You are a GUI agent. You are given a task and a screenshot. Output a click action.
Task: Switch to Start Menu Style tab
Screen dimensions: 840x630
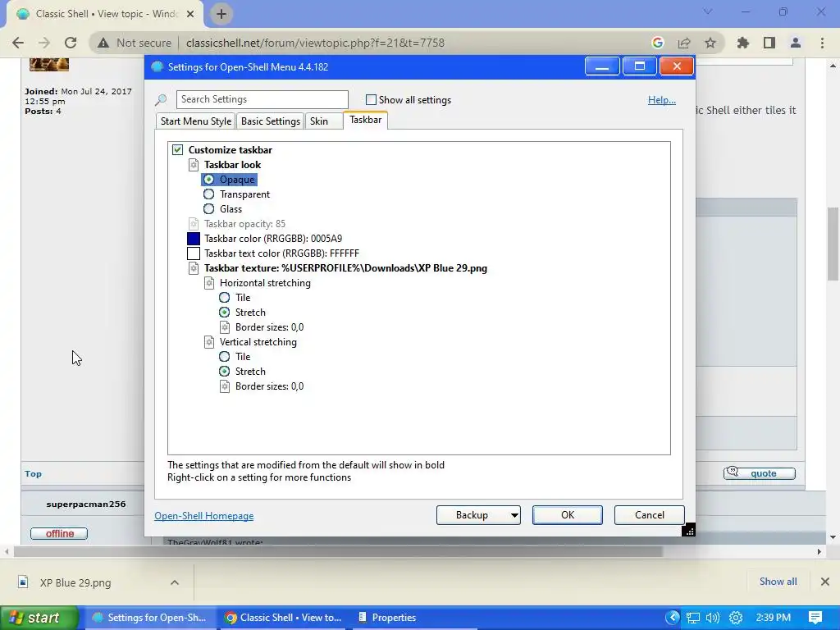[x=196, y=121]
